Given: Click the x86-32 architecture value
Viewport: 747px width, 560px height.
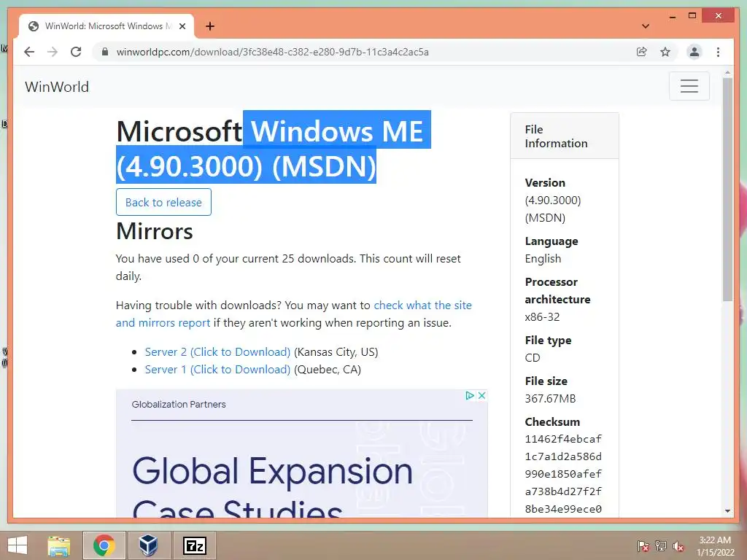Looking at the screenshot, I should [542, 317].
